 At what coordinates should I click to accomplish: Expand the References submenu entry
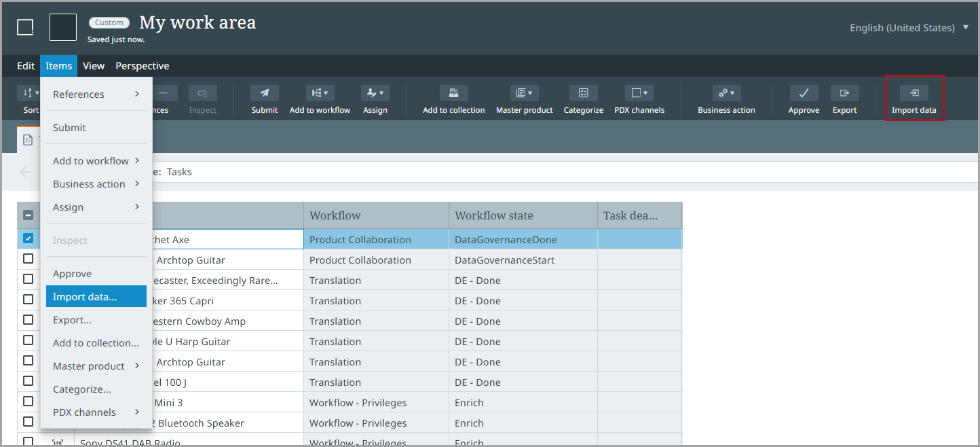pos(96,94)
